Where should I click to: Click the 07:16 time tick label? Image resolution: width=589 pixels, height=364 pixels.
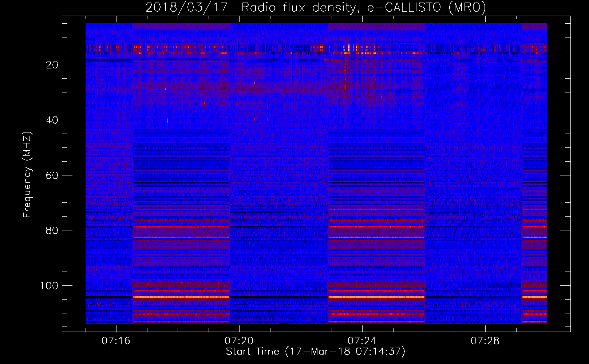pyautogui.click(x=116, y=341)
